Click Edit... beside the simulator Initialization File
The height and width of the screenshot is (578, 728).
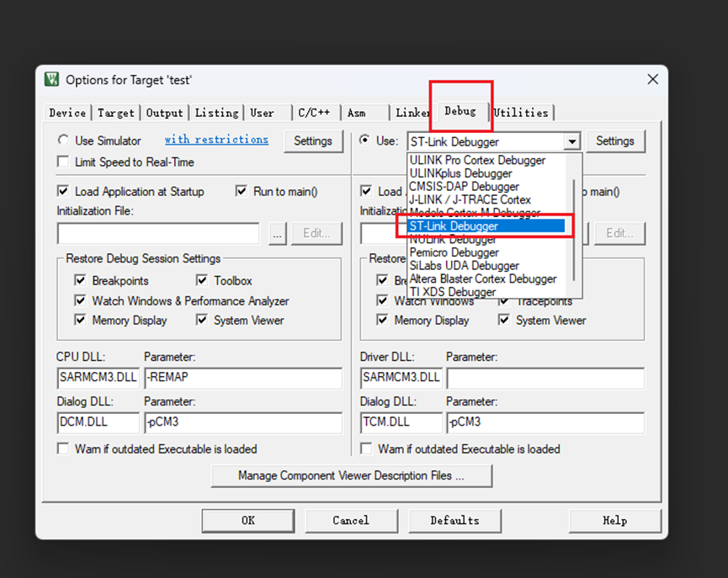tap(316, 234)
